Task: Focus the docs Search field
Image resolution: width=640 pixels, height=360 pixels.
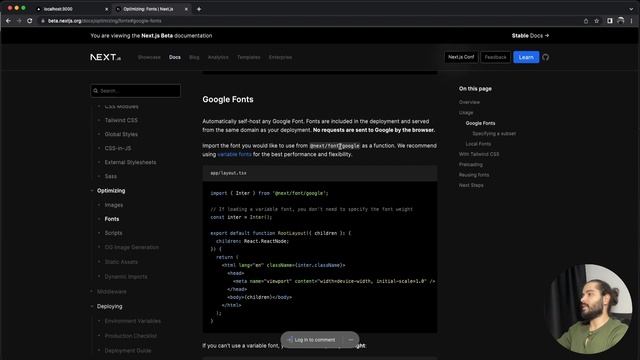Action: 135,91
